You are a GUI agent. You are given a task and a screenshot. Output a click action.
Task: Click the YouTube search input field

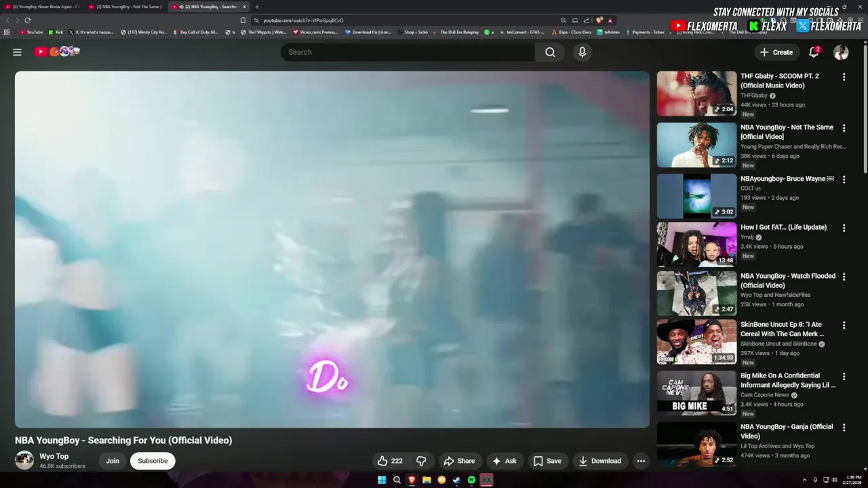point(408,52)
